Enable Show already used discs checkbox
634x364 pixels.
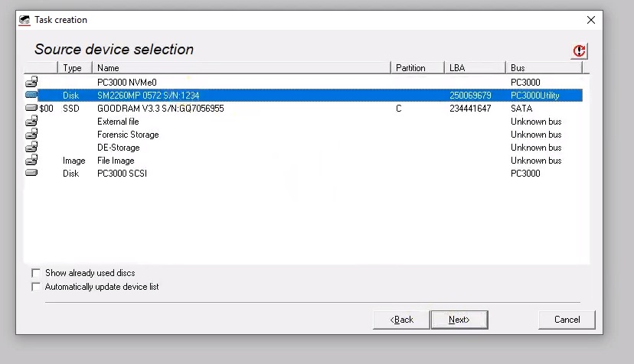pyautogui.click(x=35, y=273)
